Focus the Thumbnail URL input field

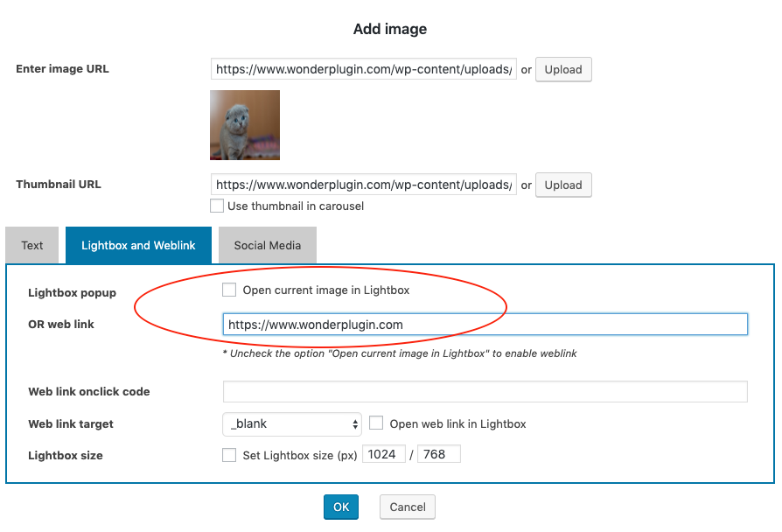tap(363, 185)
